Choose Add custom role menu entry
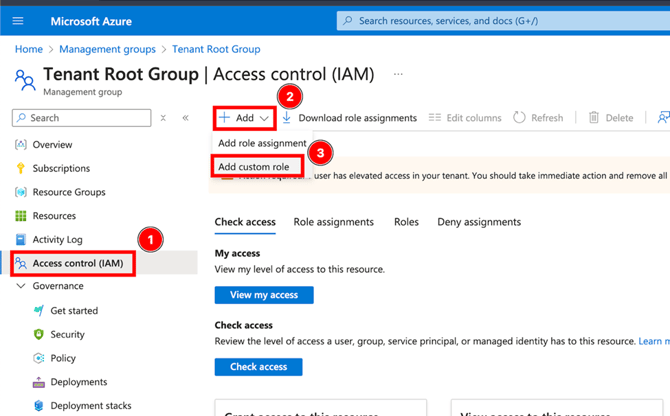 coord(254,166)
